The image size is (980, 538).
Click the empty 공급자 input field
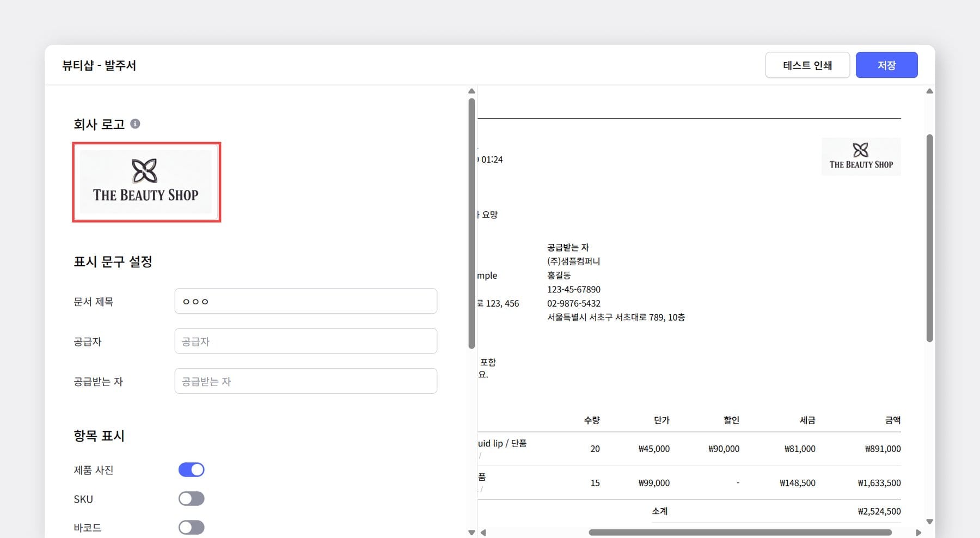click(305, 341)
